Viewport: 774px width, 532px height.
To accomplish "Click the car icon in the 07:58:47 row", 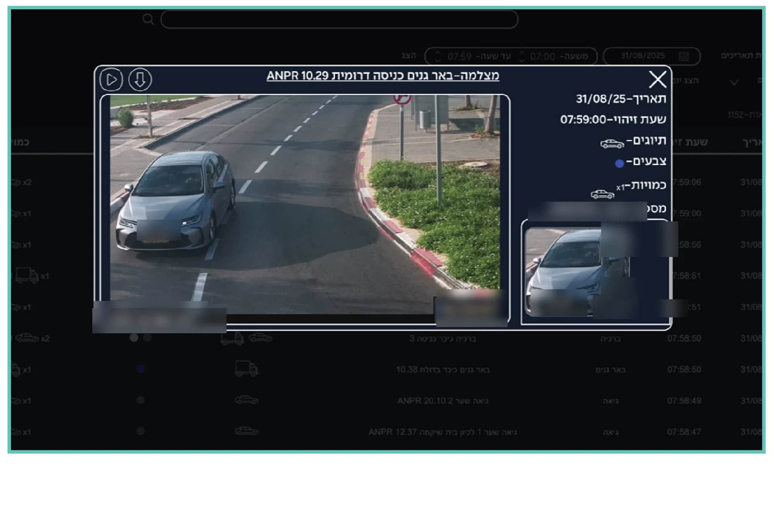I will (246, 431).
